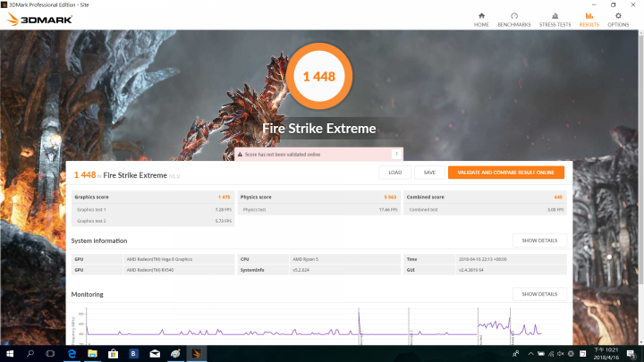This screenshot has height=362, width=644.
Task: Click the Graphics score value 1 475
Action: click(x=224, y=197)
